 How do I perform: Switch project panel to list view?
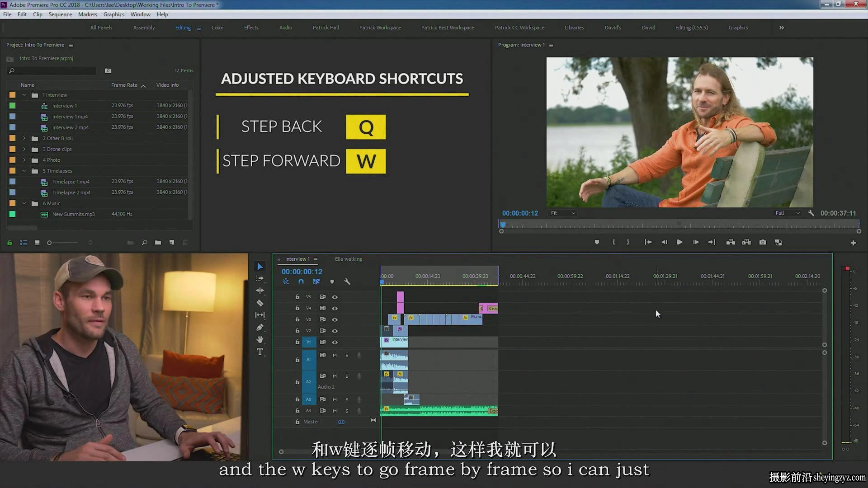click(x=23, y=243)
